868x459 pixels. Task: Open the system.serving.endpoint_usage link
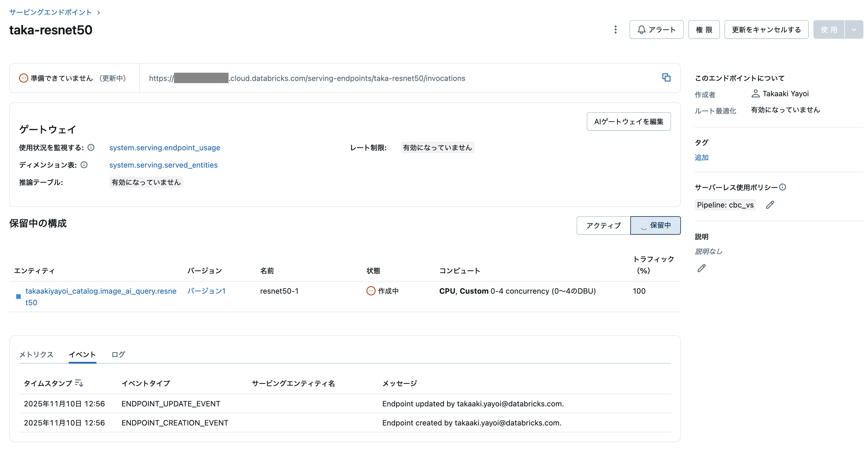tap(164, 147)
